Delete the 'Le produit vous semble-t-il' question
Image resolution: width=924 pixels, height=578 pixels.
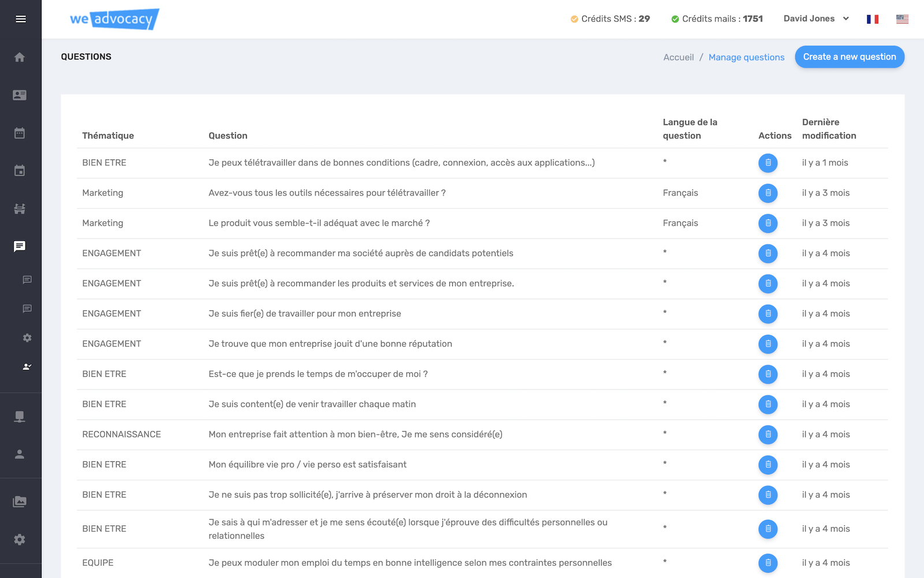768,223
